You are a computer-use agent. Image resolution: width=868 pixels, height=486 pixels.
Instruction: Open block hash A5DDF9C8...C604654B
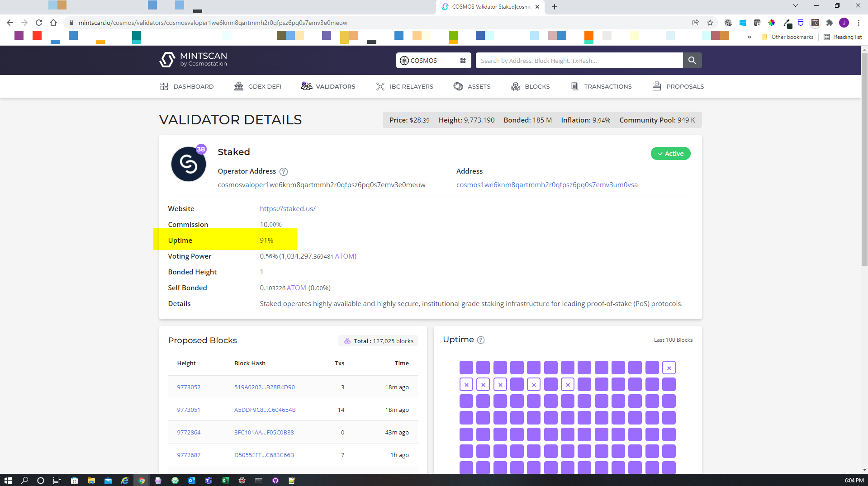[x=265, y=410]
